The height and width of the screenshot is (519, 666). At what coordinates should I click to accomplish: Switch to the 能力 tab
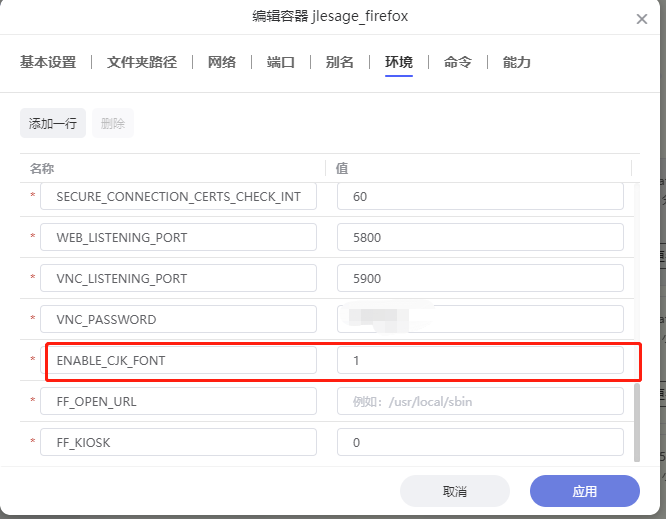(517, 62)
